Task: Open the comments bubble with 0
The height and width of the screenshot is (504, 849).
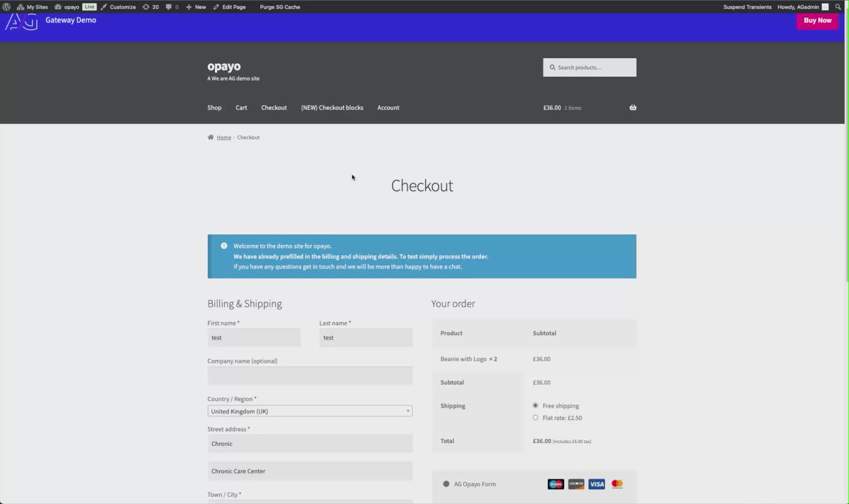Action: click(x=172, y=6)
